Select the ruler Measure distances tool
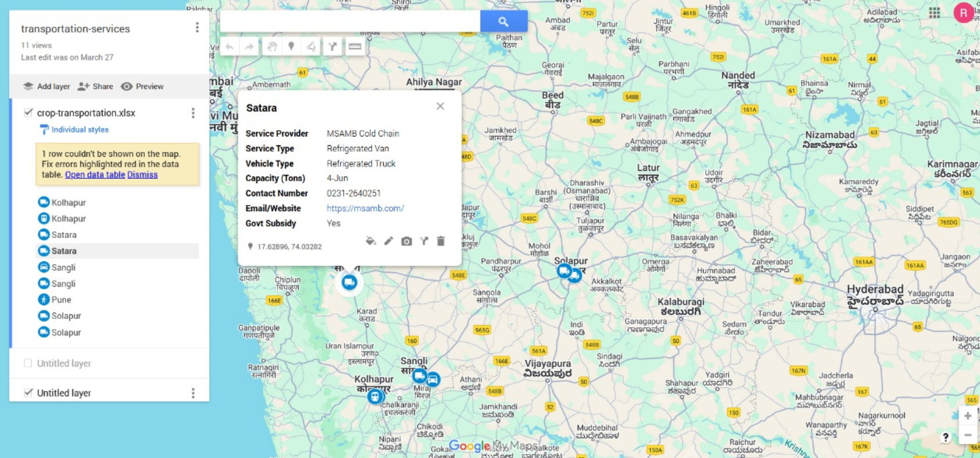 (x=355, y=46)
